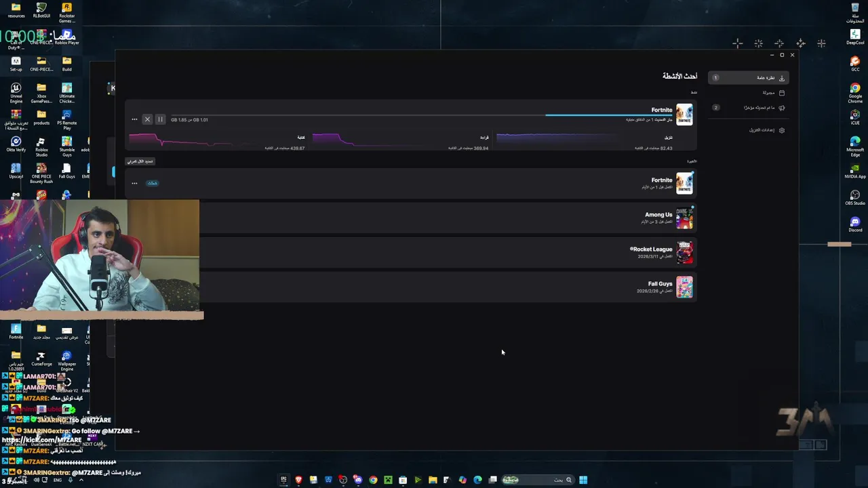This screenshot has height=488, width=868.
Task: Launch Unreal Engine desktop shortcut
Action: pos(16,92)
